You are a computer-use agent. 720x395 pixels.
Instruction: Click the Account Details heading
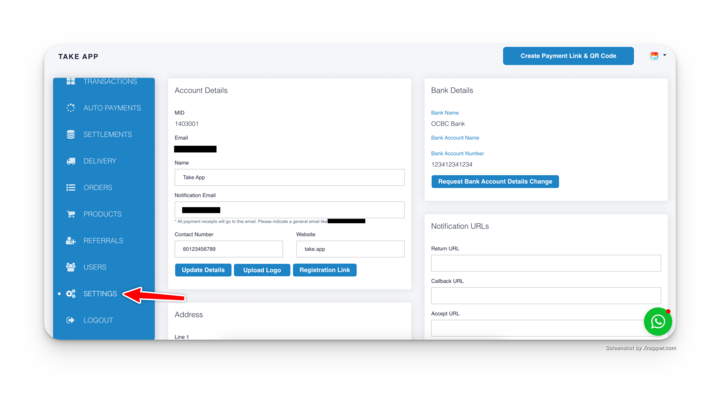(x=201, y=90)
